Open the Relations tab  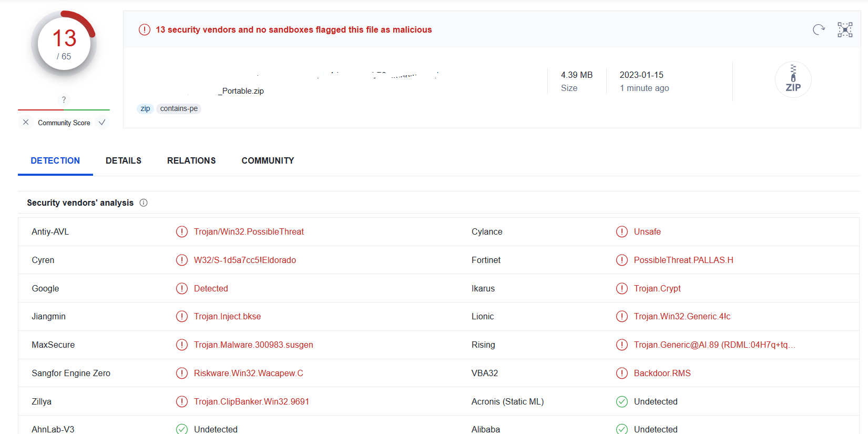click(x=191, y=161)
